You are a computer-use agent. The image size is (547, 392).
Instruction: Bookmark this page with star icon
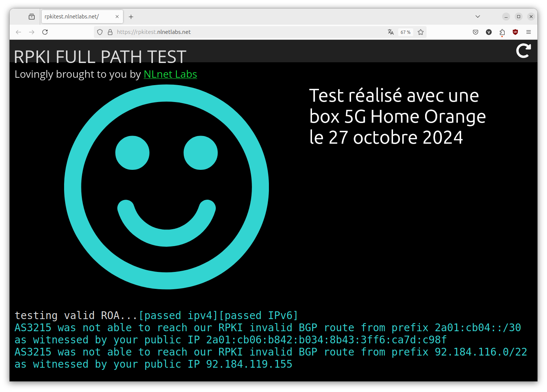[x=421, y=32]
